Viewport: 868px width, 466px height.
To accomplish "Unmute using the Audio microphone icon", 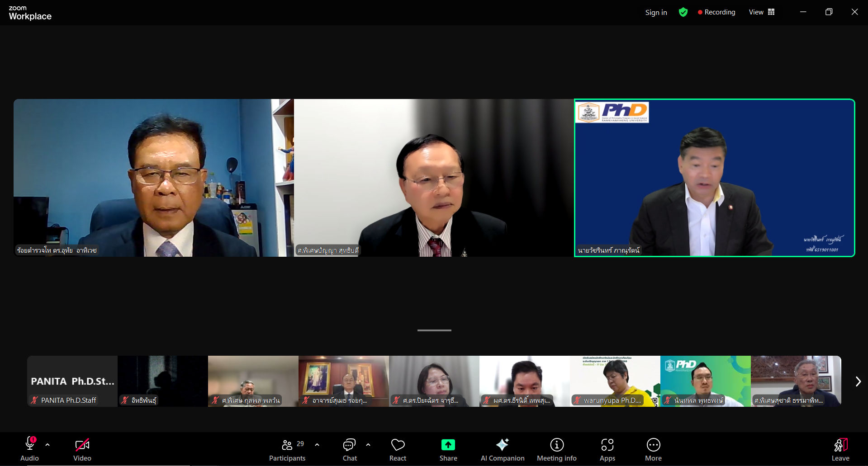I will click(30, 444).
